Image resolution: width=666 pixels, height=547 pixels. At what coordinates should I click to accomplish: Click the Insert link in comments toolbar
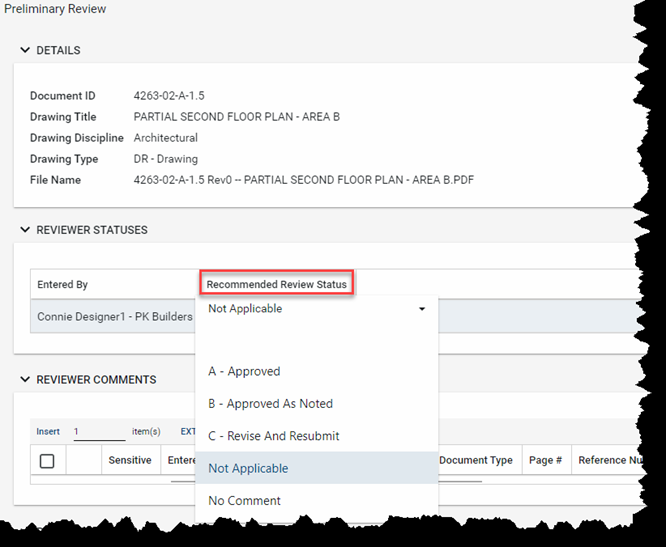click(48, 432)
